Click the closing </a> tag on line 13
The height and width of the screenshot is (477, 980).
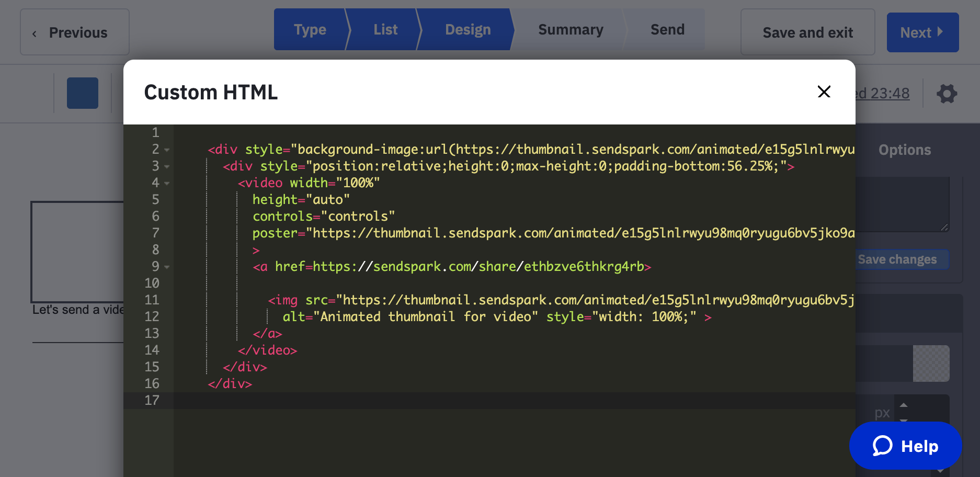click(x=268, y=334)
